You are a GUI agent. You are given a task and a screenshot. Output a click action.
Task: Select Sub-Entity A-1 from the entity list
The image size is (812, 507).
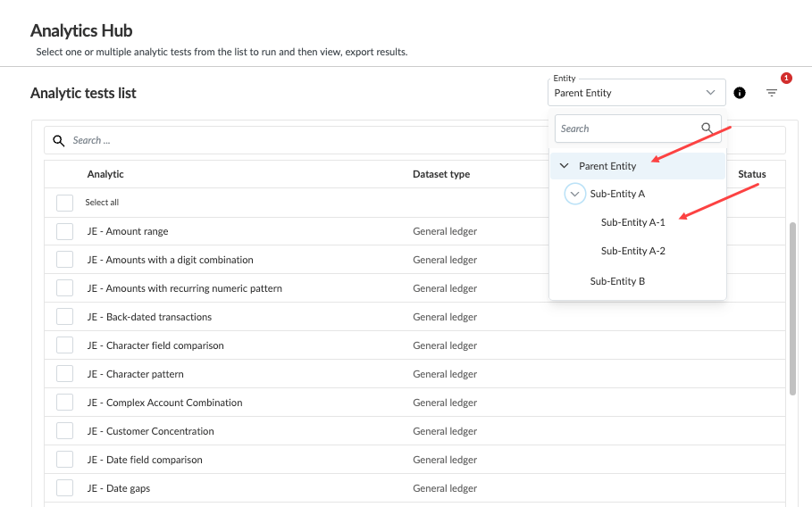[x=632, y=222]
